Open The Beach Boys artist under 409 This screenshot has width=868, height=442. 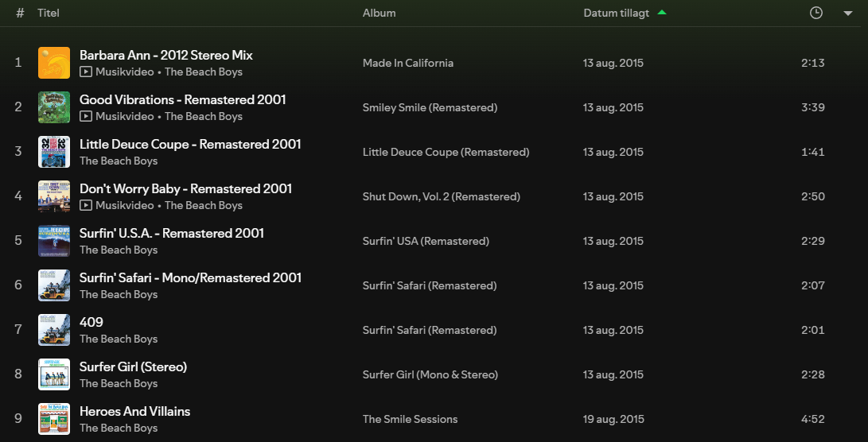(119, 339)
